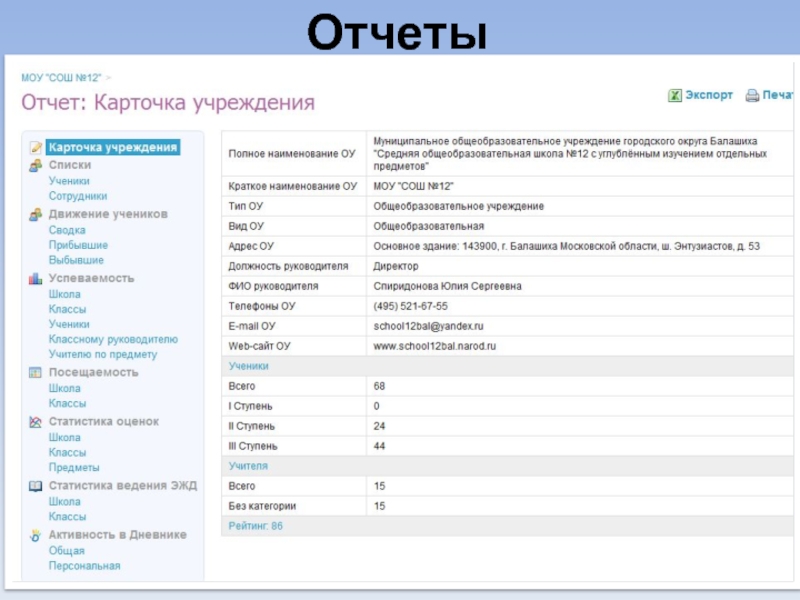
Task: Click the Списки section icon
Action: (x=36, y=165)
